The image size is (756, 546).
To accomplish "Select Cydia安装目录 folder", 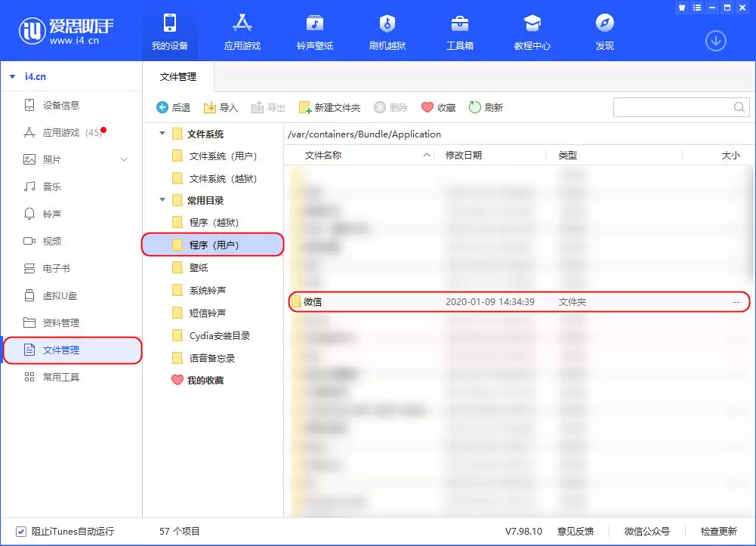I will (211, 336).
